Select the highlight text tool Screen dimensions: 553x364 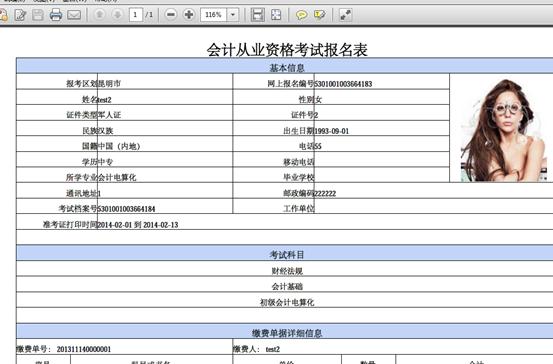tap(320, 15)
